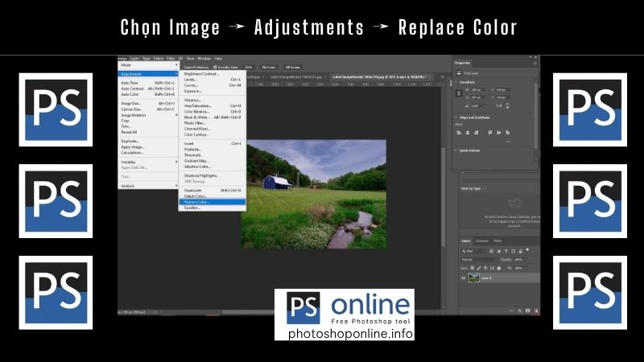Choose Auto Tone in Image menu
The height and width of the screenshot is (362, 644).
click(x=148, y=83)
